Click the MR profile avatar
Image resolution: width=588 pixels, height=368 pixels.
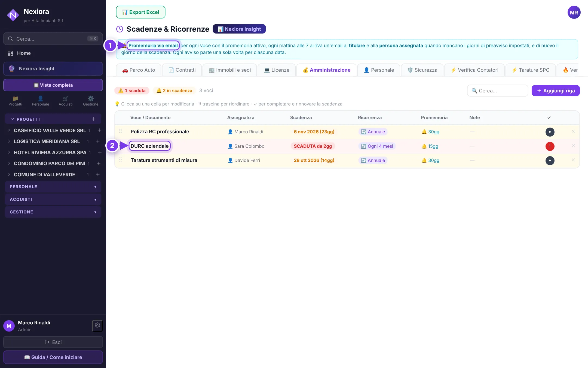[574, 13]
